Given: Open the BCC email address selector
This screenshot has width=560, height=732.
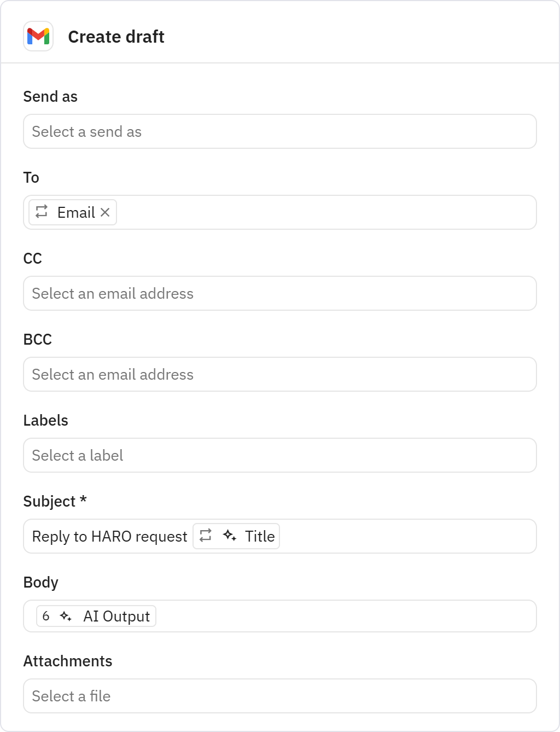Looking at the screenshot, I should click(280, 374).
